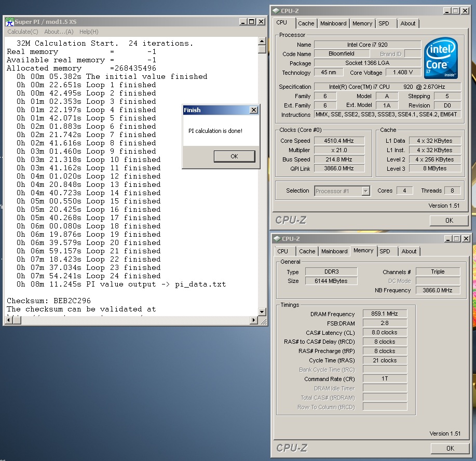Open the Help(H) menu in Super PI
The width and height of the screenshot is (476, 461).
[x=89, y=32]
